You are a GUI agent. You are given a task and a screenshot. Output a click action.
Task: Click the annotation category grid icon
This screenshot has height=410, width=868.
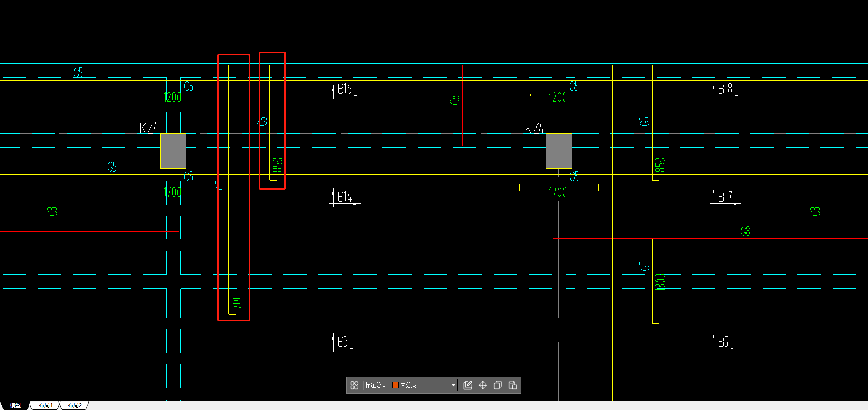pyautogui.click(x=354, y=385)
